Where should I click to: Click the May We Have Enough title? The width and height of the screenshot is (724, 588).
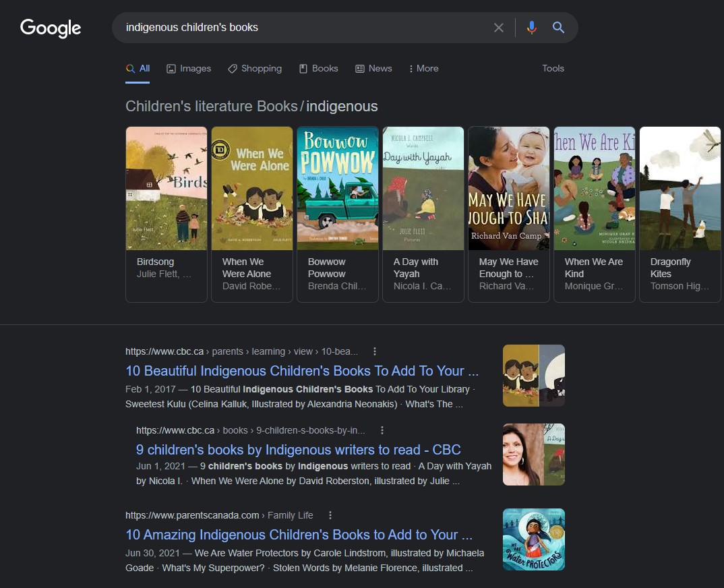point(508,268)
